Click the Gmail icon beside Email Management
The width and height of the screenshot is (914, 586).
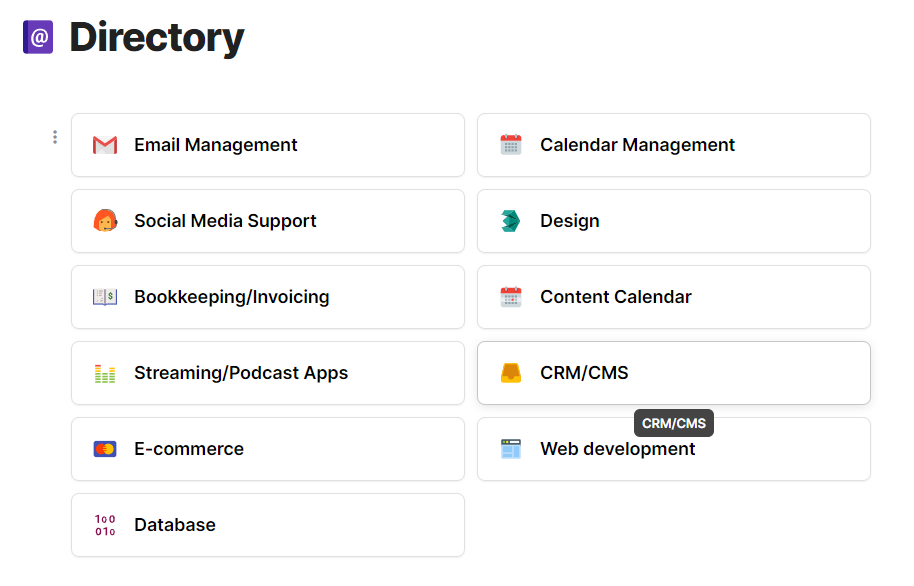[105, 145]
